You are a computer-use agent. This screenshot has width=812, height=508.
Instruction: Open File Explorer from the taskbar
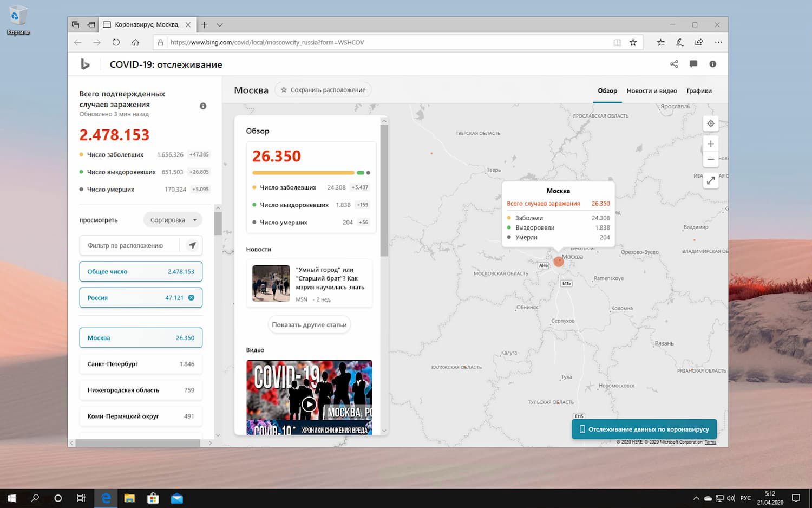point(129,498)
